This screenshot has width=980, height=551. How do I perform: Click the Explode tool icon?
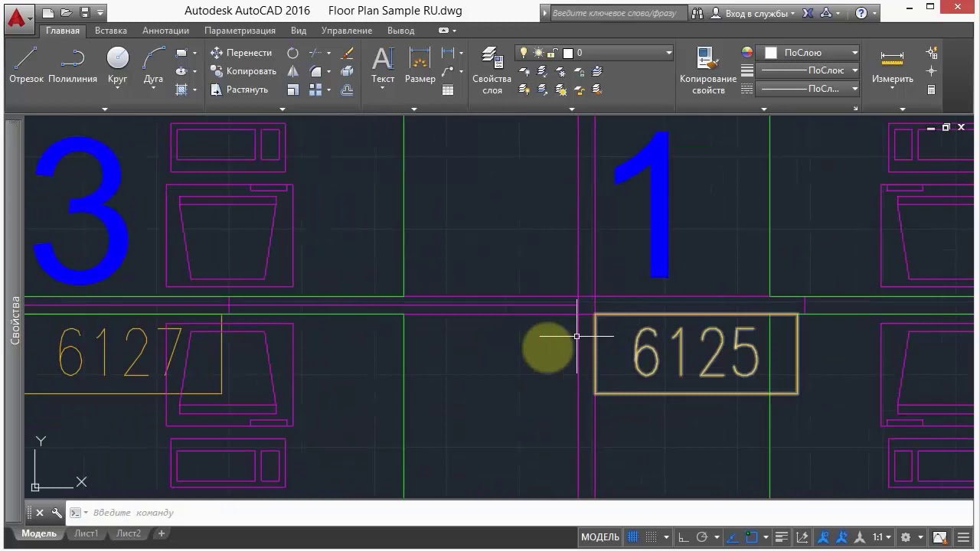(347, 71)
